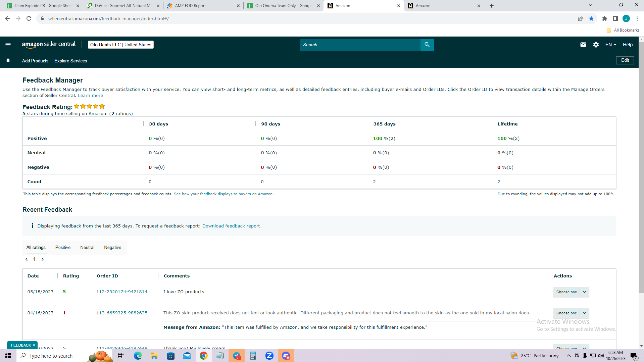Open the settings gear icon
Viewport: 644px width, 362px height.
(596, 45)
